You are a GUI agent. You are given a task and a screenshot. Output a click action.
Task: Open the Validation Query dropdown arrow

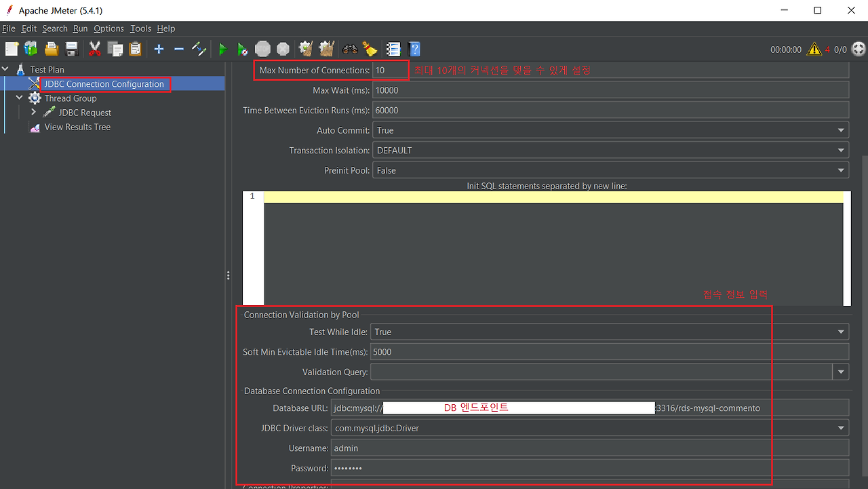point(841,372)
